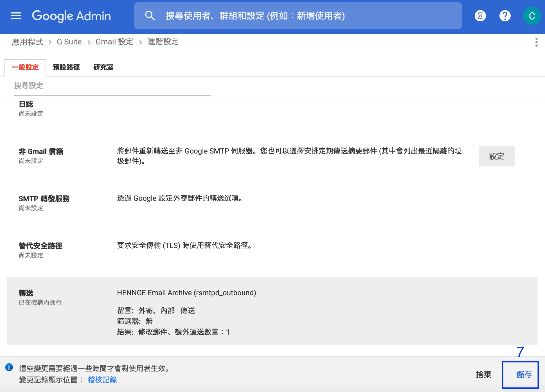Select the 一般設定 tab
This screenshot has width=545, height=392.
pos(25,67)
